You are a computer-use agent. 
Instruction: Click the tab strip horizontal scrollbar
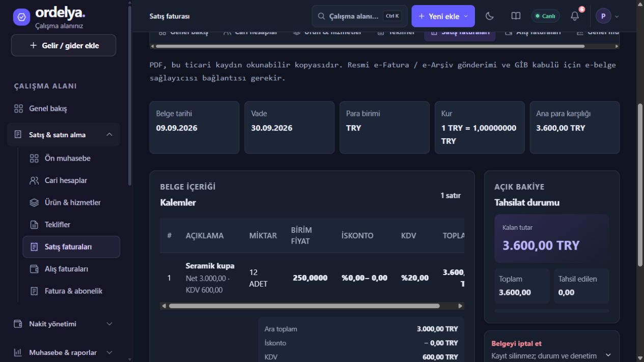pos(370,46)
